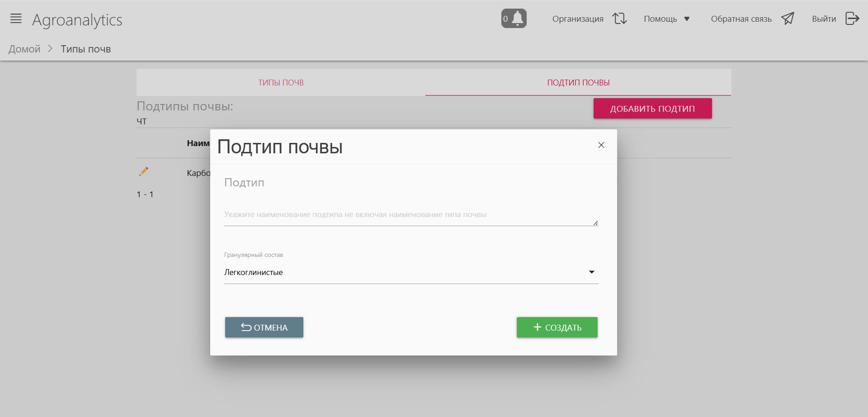Switch to the ТИПЫ ПОЧВ tab
868x417 pixels.
[281, 83]
